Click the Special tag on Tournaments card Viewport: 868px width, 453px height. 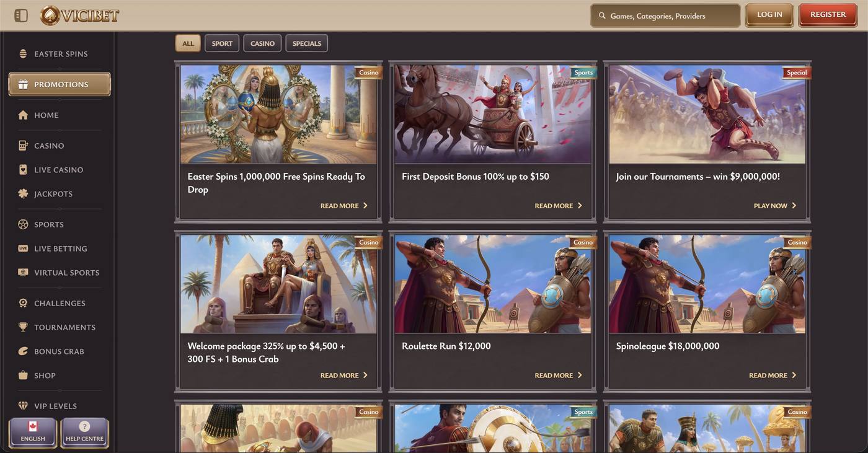point(797,73)
